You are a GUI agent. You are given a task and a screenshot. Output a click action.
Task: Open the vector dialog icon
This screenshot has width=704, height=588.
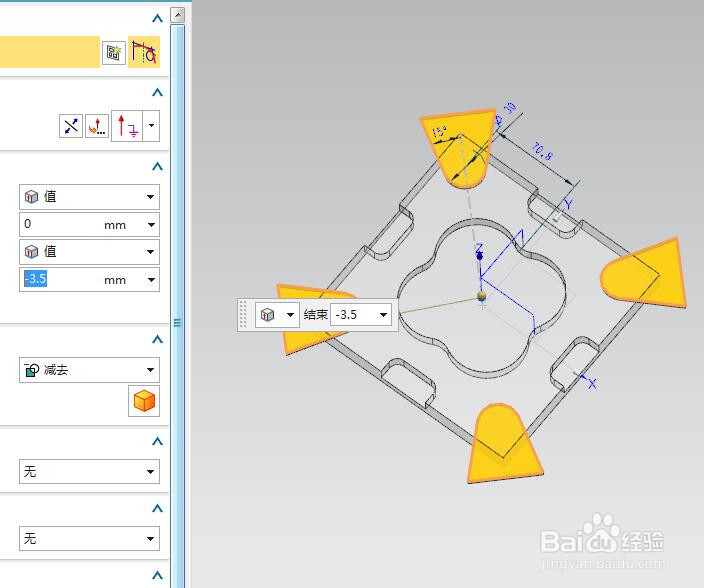(97, 126)
